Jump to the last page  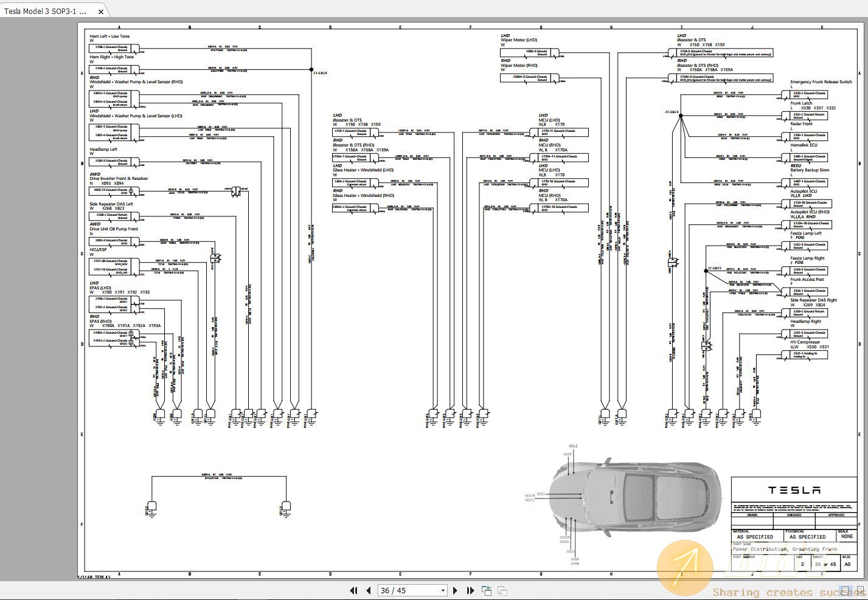470,590
